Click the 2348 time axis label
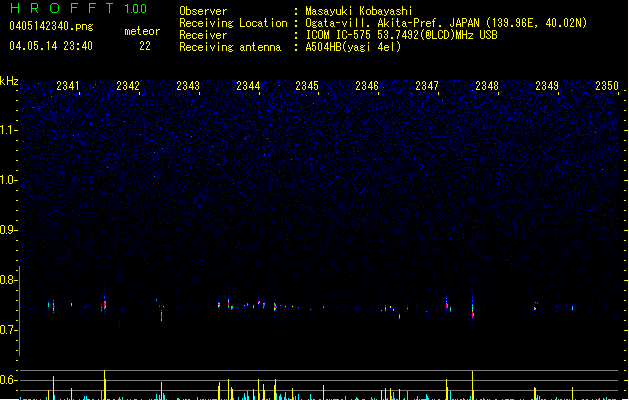 (487, 85)
